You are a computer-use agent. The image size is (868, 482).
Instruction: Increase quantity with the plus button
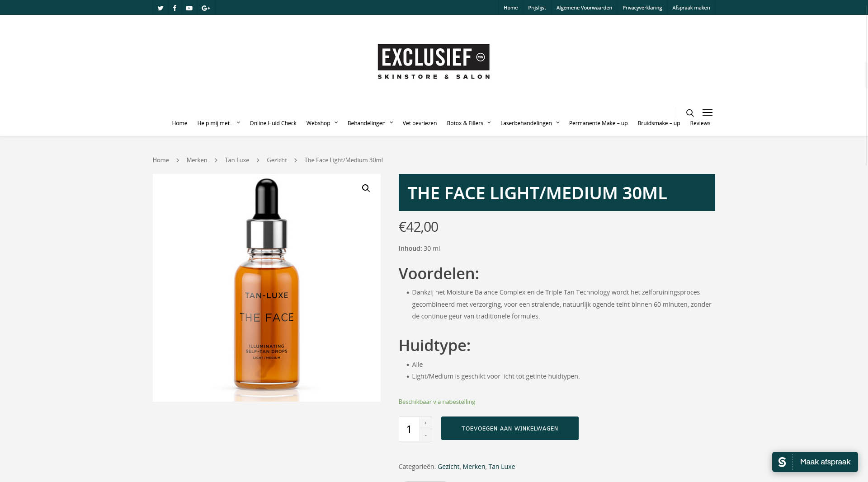point(426,423)
